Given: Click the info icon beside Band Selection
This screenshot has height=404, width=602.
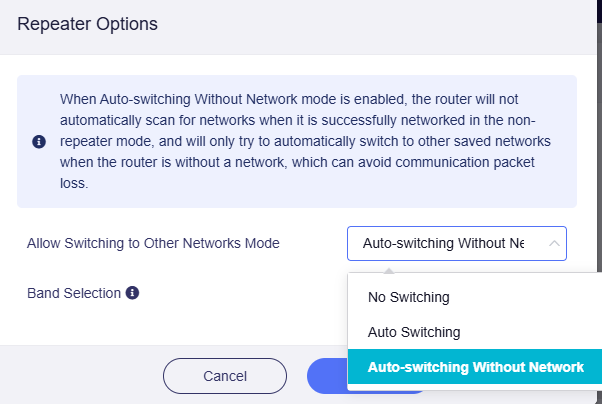Looking at the screenshot, I should (132, 293).
